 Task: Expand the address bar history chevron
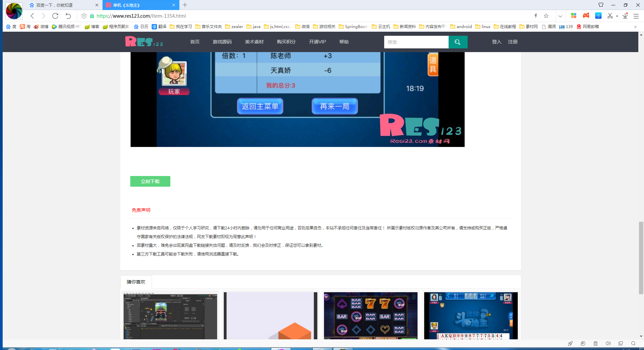(x=560, y=16)
